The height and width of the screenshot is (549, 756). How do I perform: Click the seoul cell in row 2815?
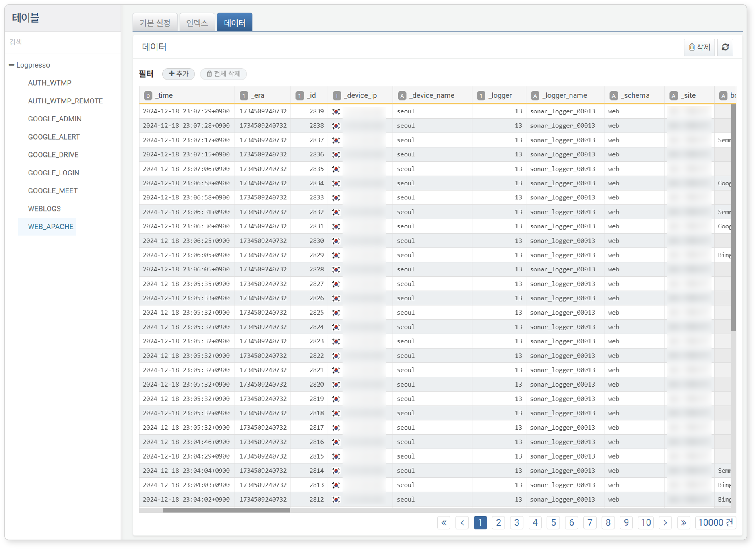[432, 456]
